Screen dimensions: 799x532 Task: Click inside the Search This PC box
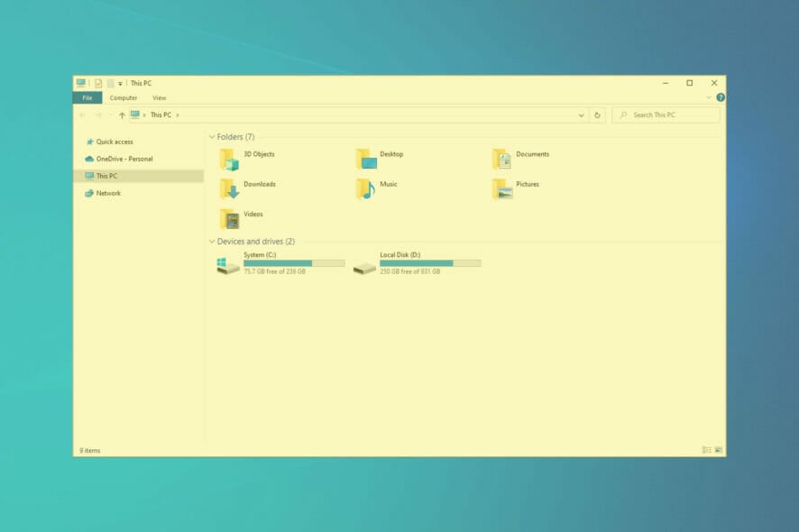click(666, 115)
